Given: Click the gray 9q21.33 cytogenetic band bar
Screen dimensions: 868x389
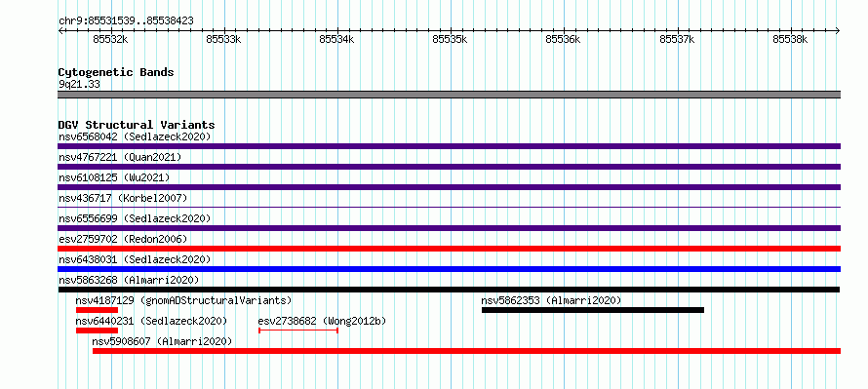Looking at the screenshot, I should point(449,95).
